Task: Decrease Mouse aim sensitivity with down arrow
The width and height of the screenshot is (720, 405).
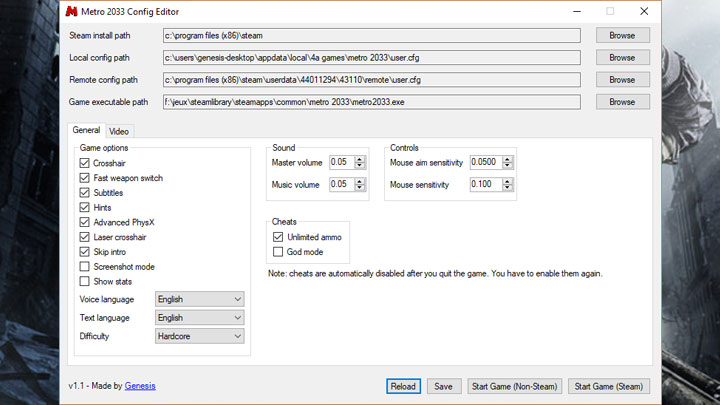Action: pos(507,165)
